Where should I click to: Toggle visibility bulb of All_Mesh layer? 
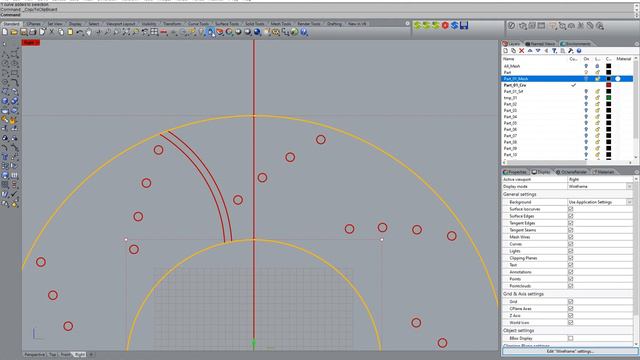[586, 66]
